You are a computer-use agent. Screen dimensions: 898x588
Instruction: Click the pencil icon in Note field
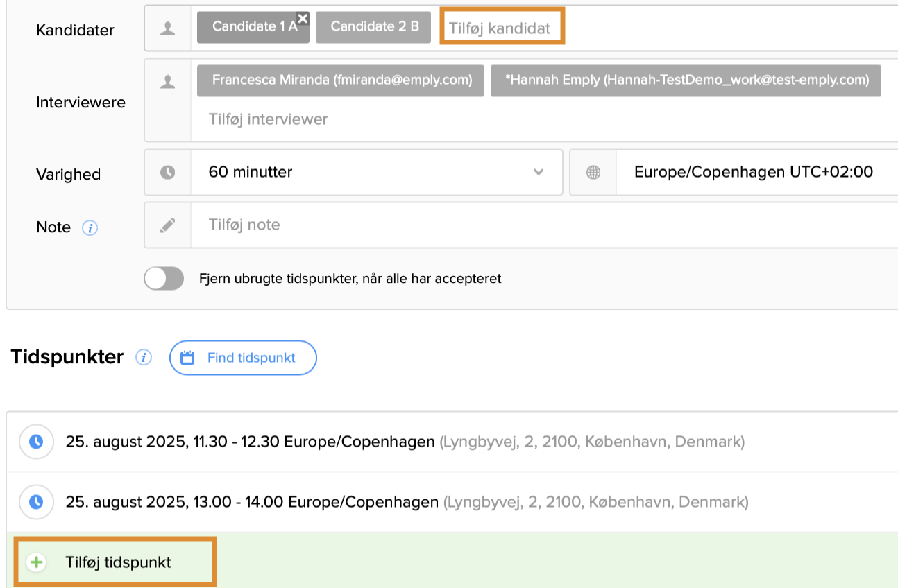[x=167, y=225]
